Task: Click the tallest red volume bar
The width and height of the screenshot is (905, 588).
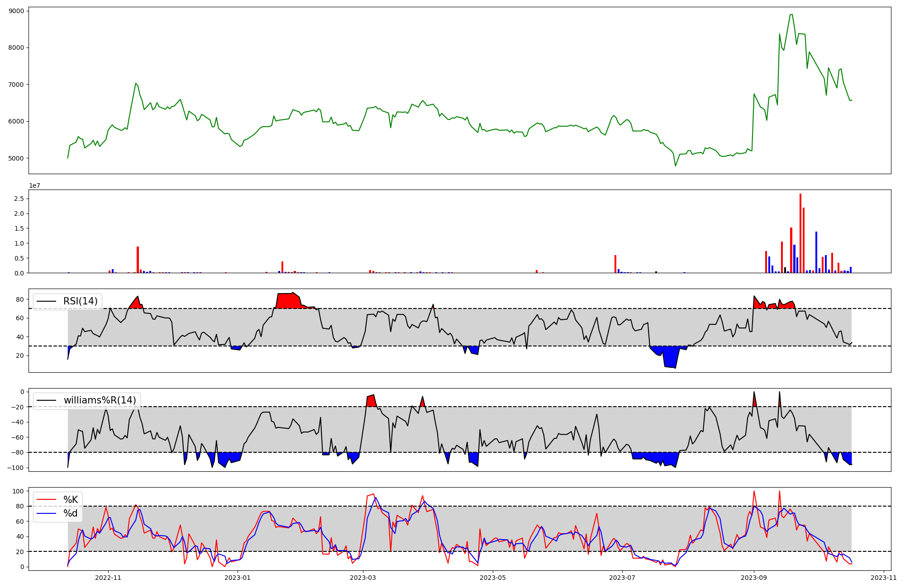Action: [800, 233]
